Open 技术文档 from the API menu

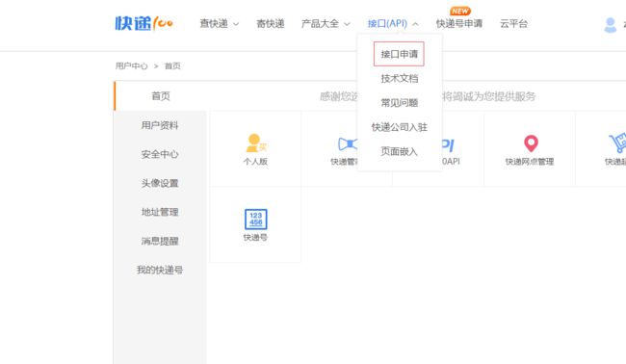[400, 78]
